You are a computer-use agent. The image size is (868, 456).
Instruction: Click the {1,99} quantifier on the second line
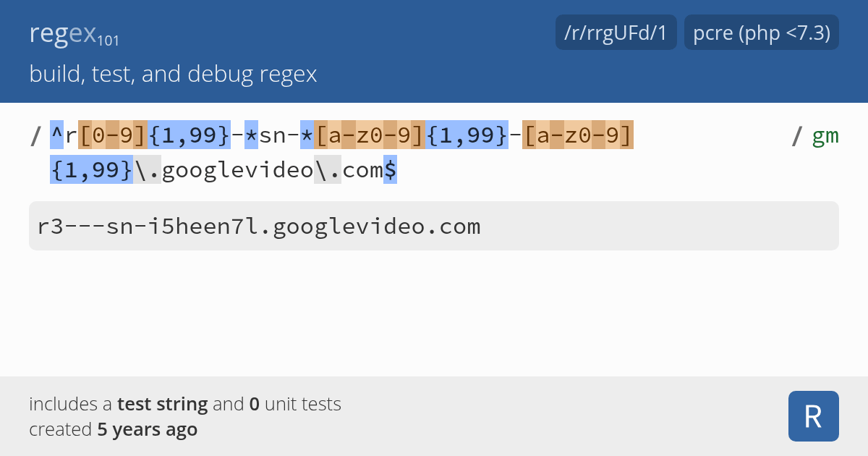tap(91, 170)
